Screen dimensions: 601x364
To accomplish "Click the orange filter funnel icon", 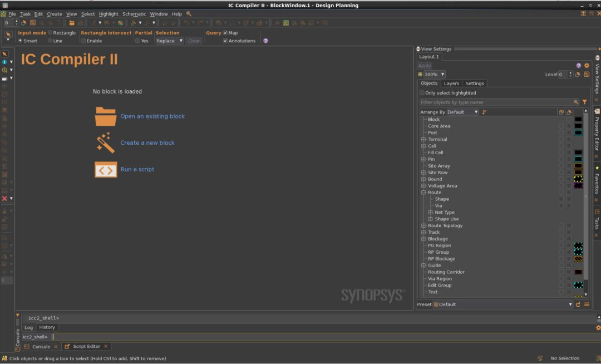I will [584, 102].
